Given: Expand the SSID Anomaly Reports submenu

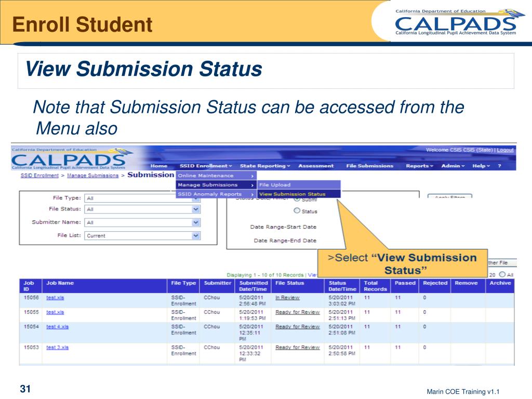Looking at the screenshot, I should [x=216, y=194].
